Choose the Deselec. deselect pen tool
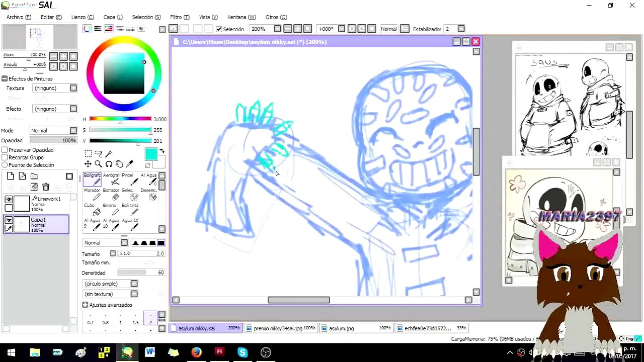This screenshot has width=644, height=362. click(148, 194)
